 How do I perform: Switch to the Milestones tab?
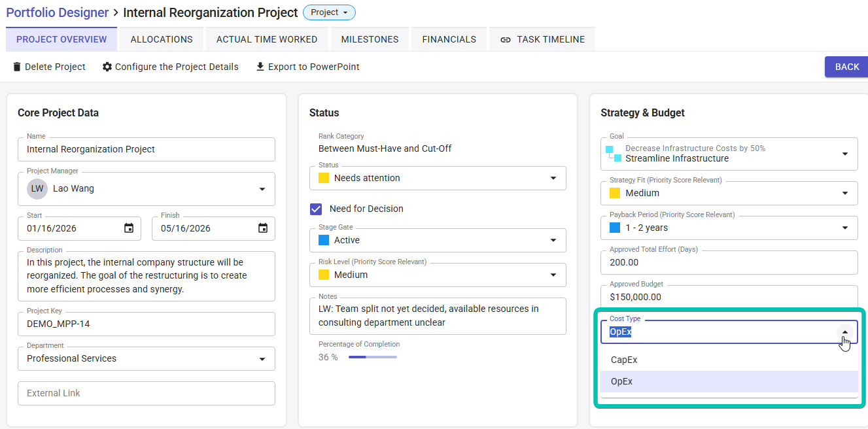point(370,39)
